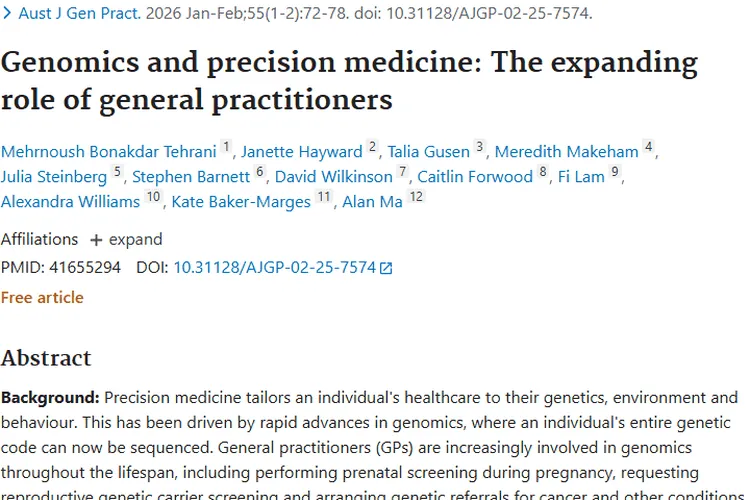Show affiliation 4 superscript for Makeham

pyautogui.click(x=648, y=148)
